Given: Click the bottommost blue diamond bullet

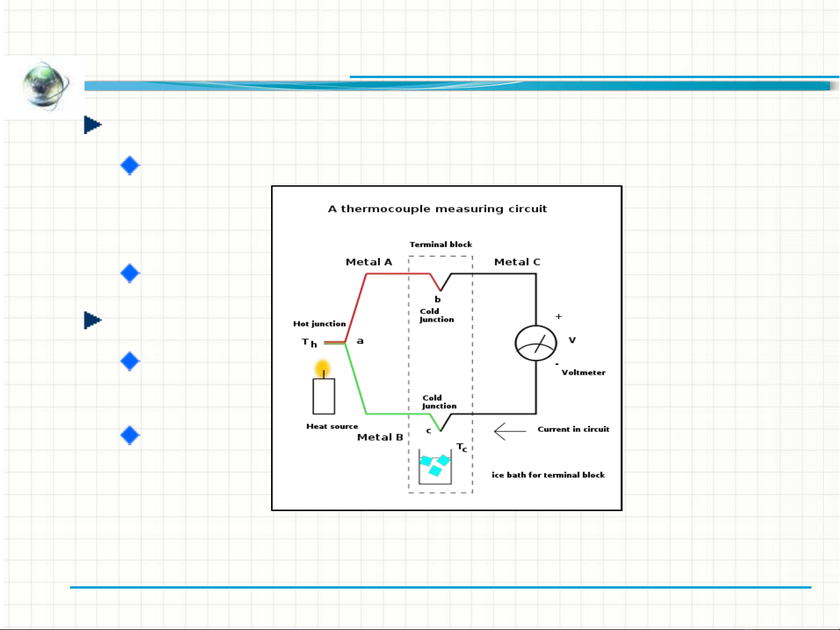Looking at the screenshot, I should (130, 435).
